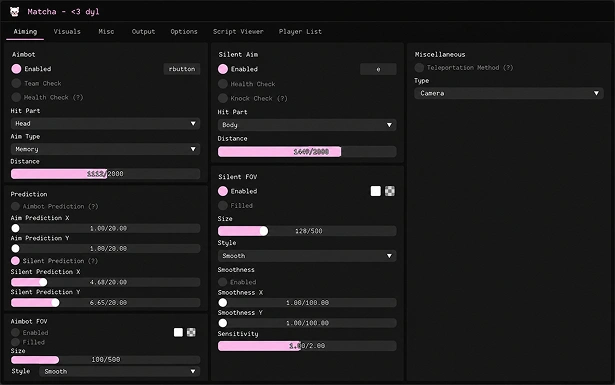Open the Script Viewer tab
The width and height of the screenshot is (615, 385).
238,32
